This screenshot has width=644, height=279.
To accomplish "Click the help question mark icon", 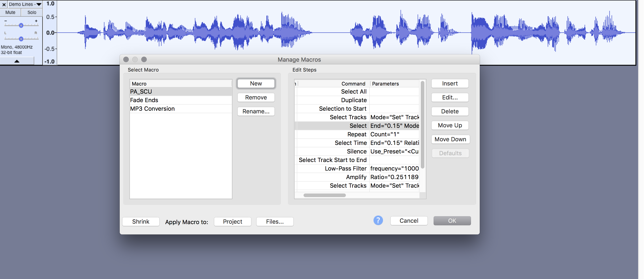I will tap(378, 221).
